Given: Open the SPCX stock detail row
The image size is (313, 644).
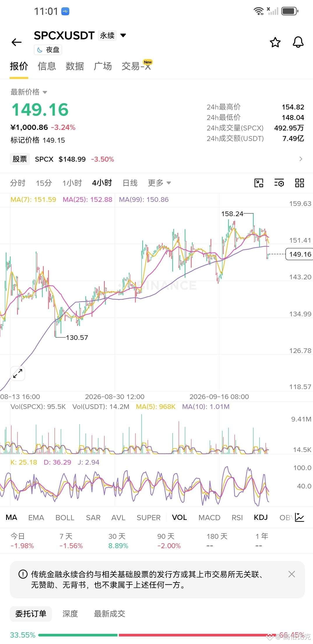Looking at the screenshot, I should [156, 159].
